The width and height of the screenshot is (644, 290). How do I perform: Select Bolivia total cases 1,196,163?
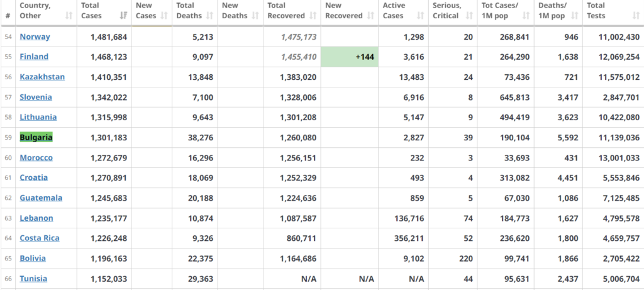click(x=109, y=259)
